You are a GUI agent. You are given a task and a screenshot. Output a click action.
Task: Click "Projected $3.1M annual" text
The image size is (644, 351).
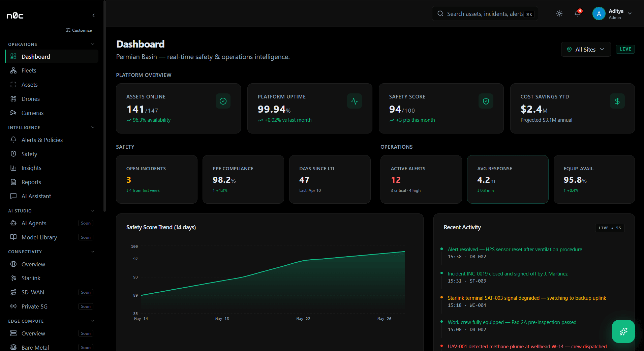(546, 120)
